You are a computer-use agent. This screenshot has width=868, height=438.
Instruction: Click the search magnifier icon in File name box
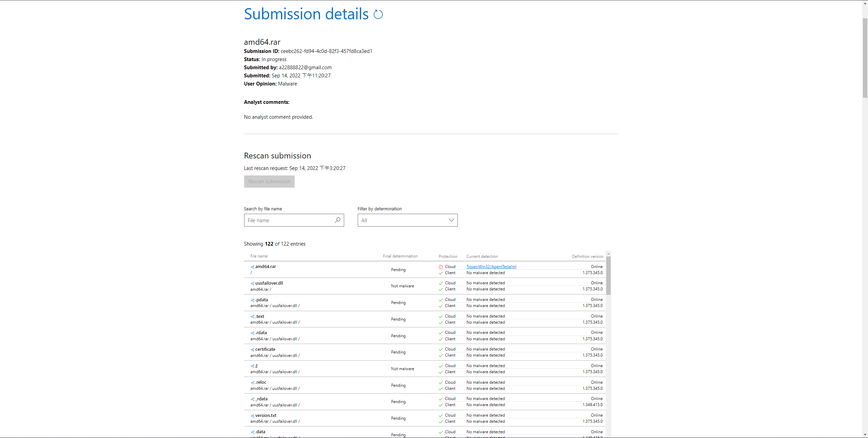[337, 220]
